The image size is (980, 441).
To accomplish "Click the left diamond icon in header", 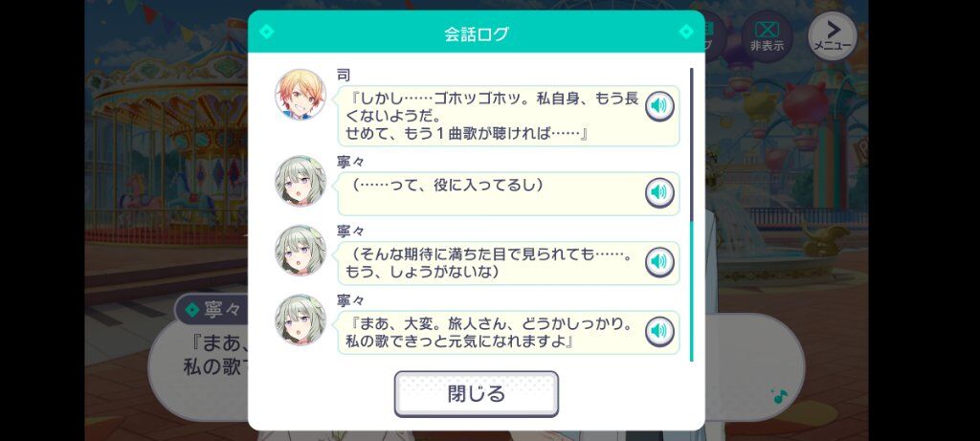I will pyautogui.click(x=267, y=32).
